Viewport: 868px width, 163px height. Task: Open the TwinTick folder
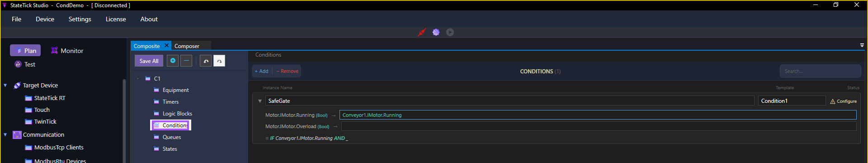[41, 121]
